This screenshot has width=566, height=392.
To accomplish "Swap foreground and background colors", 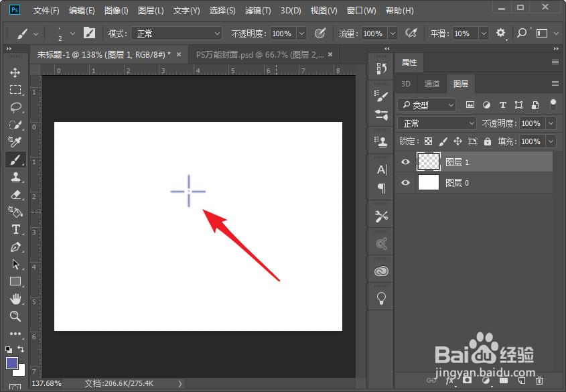I will (21, 349).
